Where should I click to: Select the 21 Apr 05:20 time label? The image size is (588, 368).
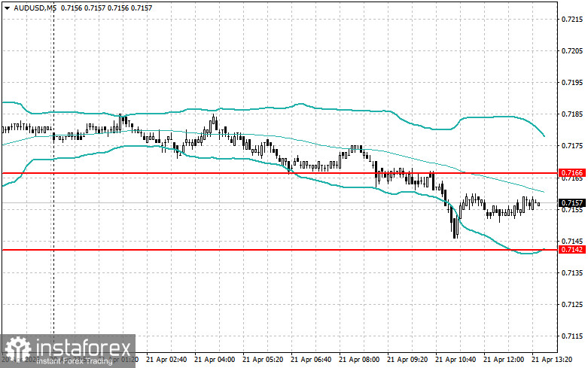tap(263, 360)
